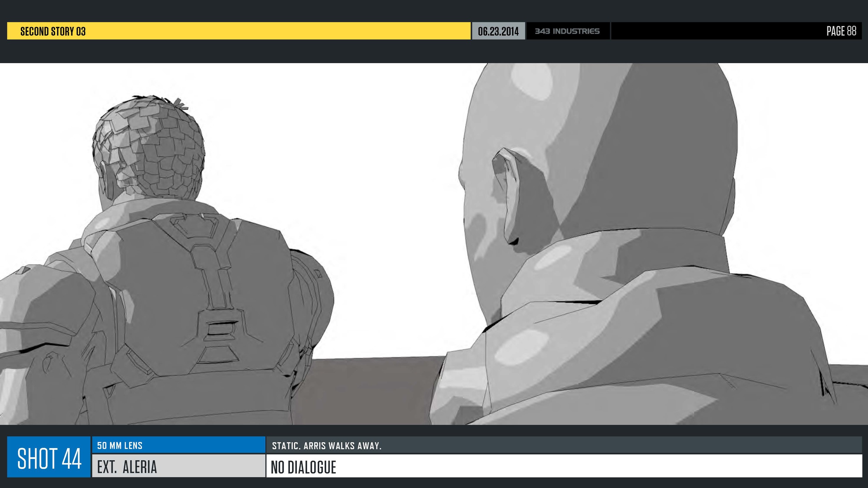
Task: Click the 'NO DIALOGUE' text
Action: click(x=303, y=467)
